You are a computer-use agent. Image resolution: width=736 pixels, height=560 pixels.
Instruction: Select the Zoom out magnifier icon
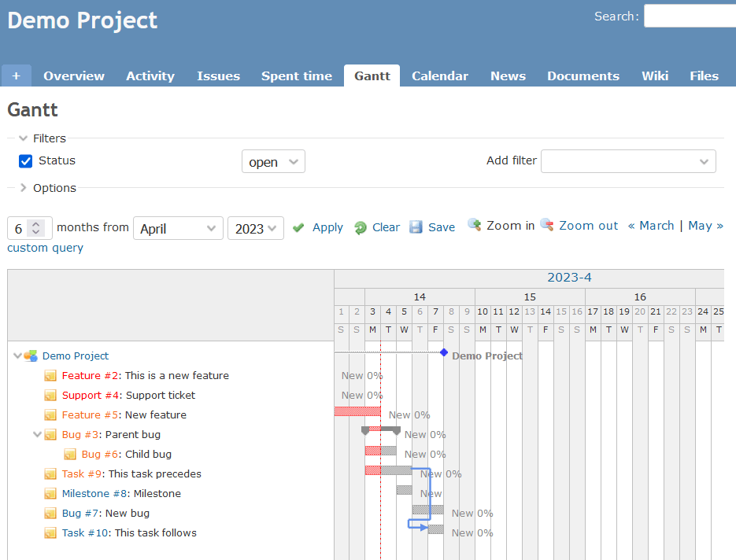coord(546,226)
